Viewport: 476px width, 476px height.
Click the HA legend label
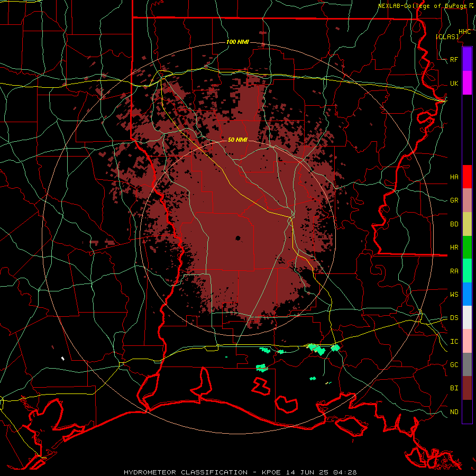click(454, 177)
